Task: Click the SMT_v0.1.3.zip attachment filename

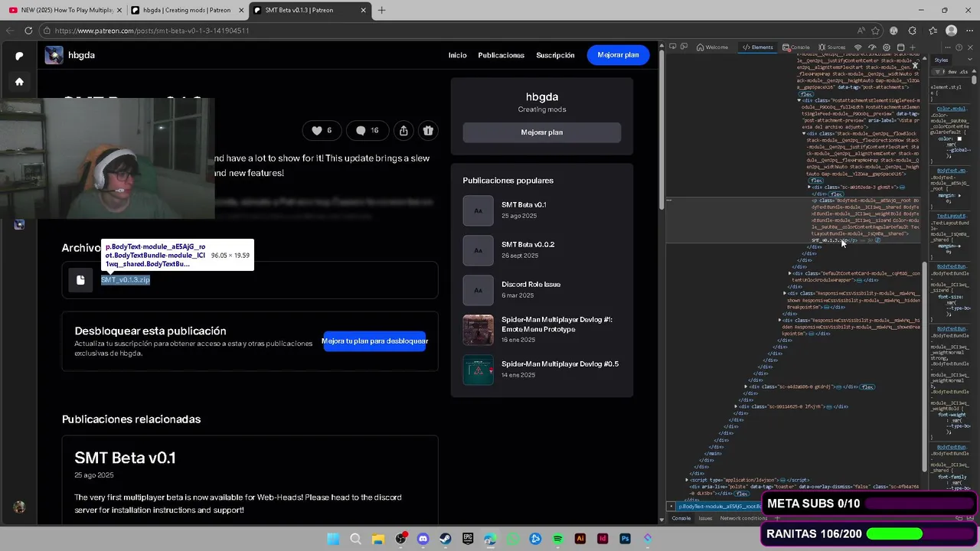Action: [x=126, y=280]
